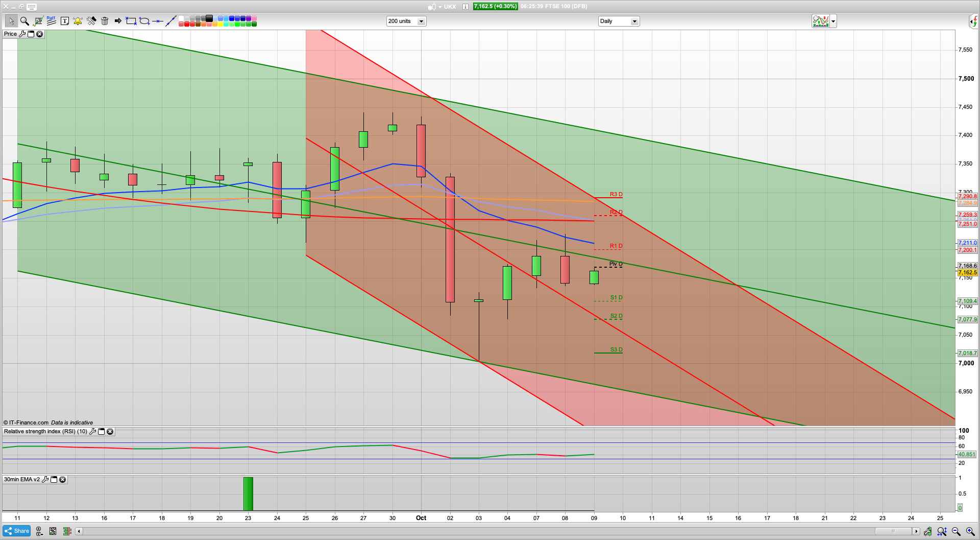Click the 7,162.5 current price tag
The height and width of the screenshot is (540, 980).
click(967, 273)
